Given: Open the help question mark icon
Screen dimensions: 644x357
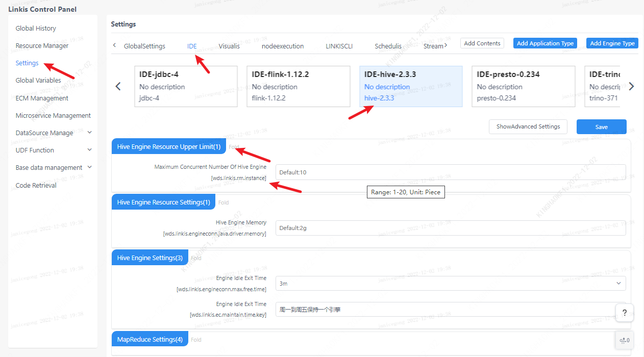Looking at the screenshot, I should (x=624, y=313).
